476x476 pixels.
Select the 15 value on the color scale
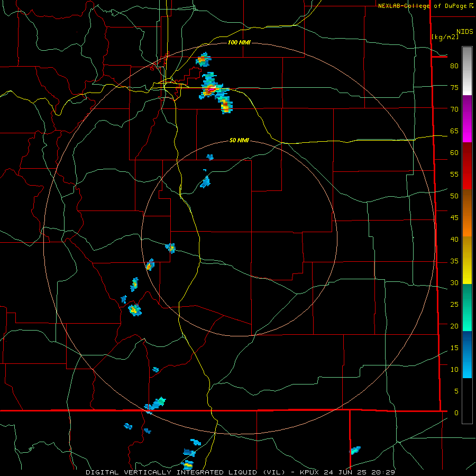(x=454, y=347)
